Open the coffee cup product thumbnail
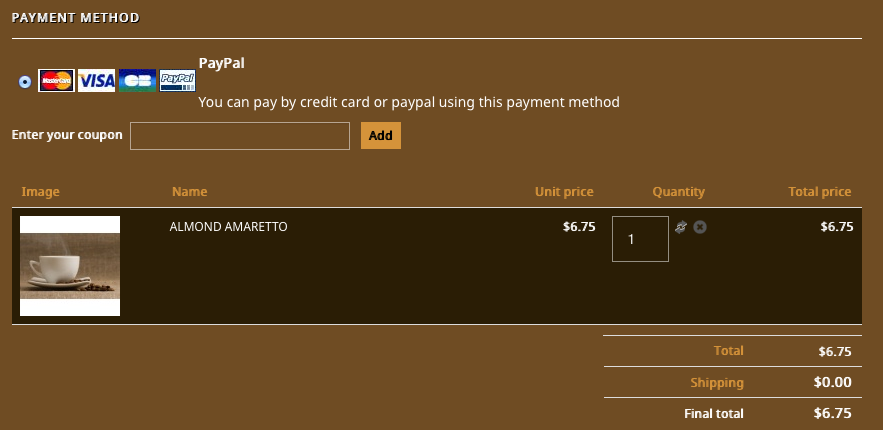This screenshot has height=430, width=883. 70,266
